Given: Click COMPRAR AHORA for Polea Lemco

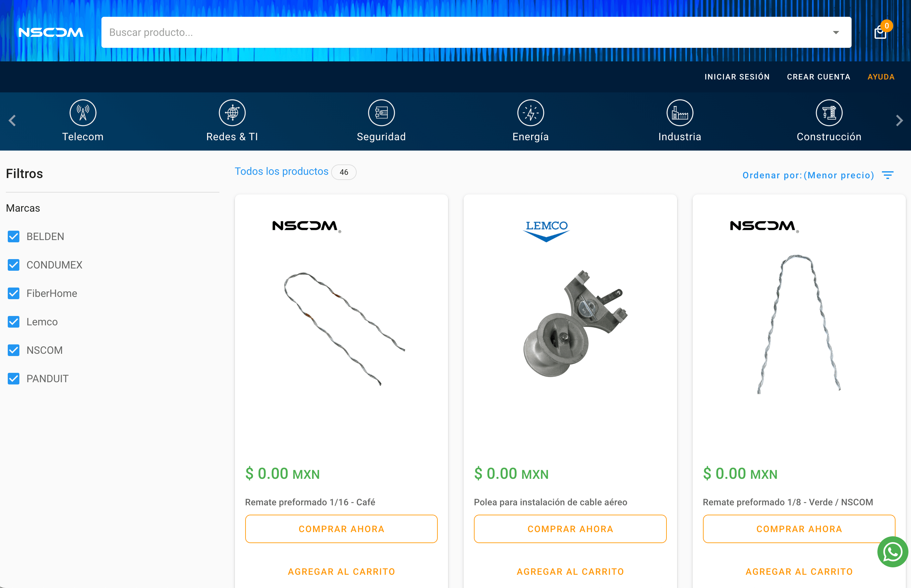Looking at the screenshot, I should click(x=570, y=529).
